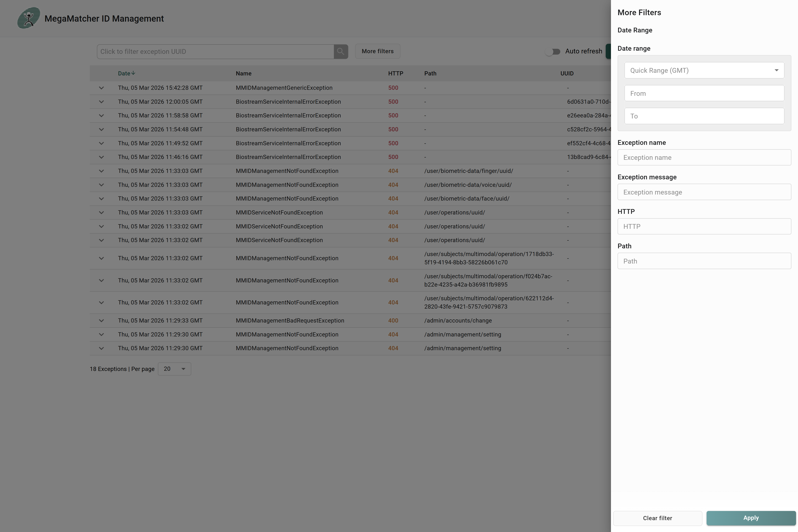Click the Path filter input field
798x532 pixels.
tap(704, 261)
